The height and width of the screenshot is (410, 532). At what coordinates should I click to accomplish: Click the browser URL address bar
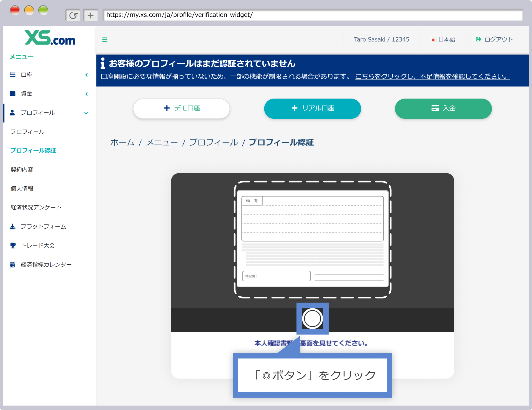tap(313, 15)
